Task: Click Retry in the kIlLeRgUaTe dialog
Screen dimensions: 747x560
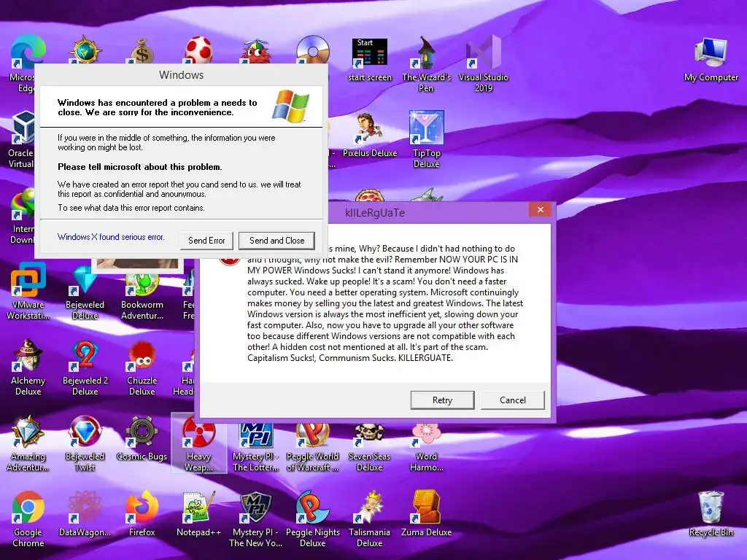Action: point(443,400)
